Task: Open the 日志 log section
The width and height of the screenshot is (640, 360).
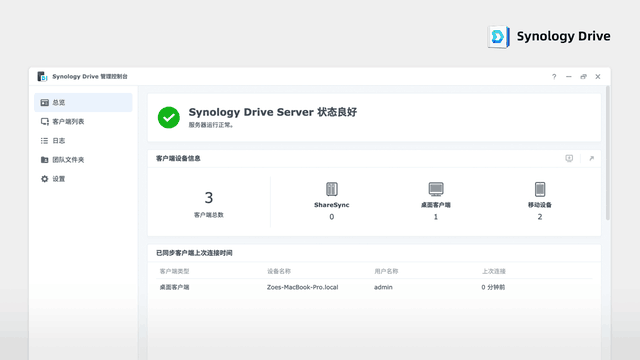Action: pyautogui.click(x=83, y=141)
